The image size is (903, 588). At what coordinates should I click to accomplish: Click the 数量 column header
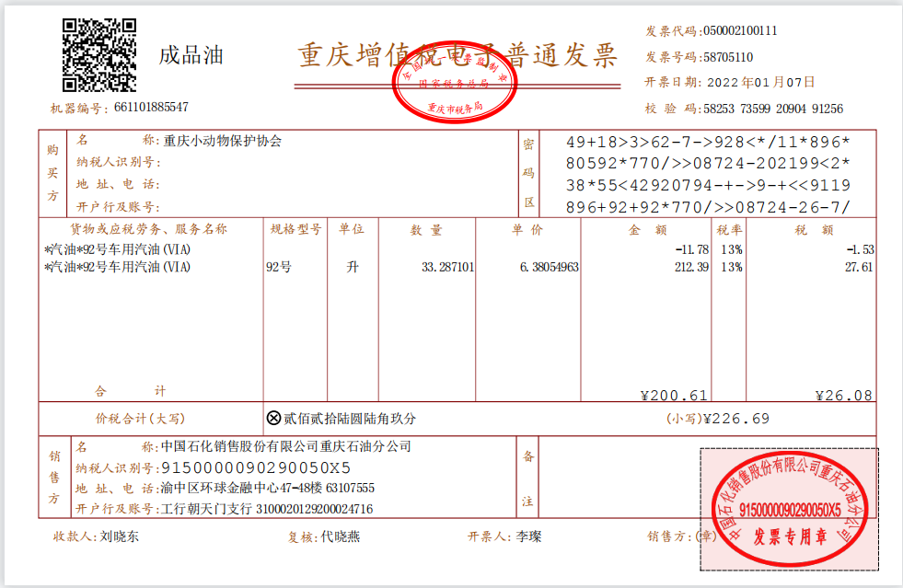tap(426, 230)
